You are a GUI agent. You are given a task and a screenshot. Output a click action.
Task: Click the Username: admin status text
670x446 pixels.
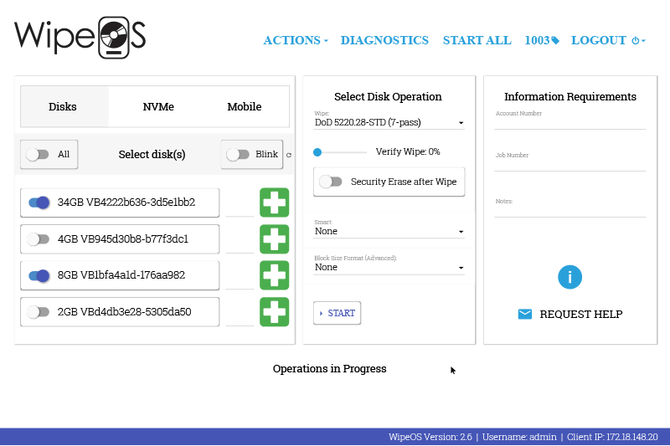519,437
